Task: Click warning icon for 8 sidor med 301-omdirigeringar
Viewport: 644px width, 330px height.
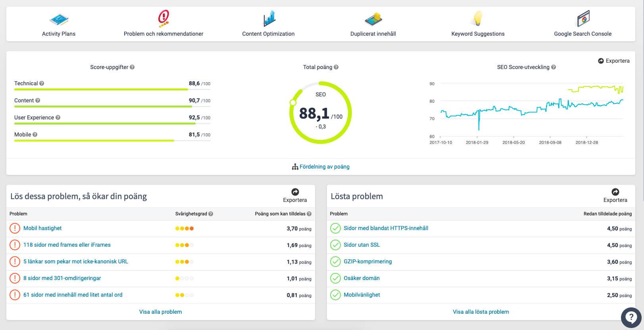Action: pyautogui.click(x=15, y=278)
